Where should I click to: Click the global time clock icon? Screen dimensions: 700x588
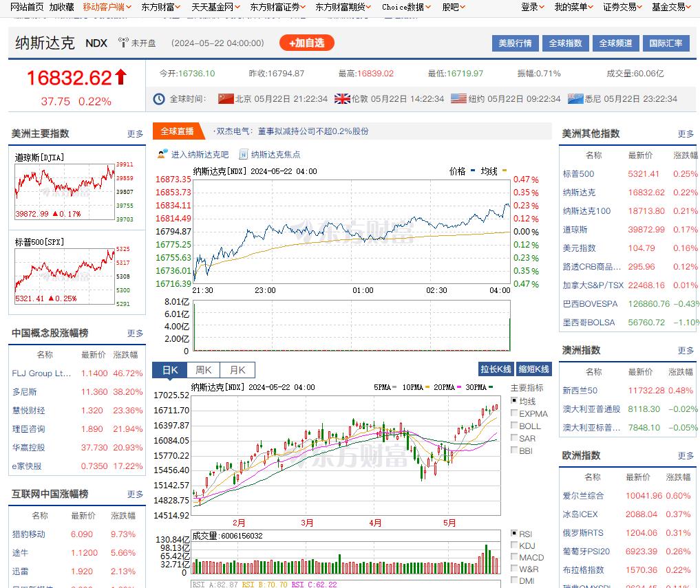tap(159, 99)
